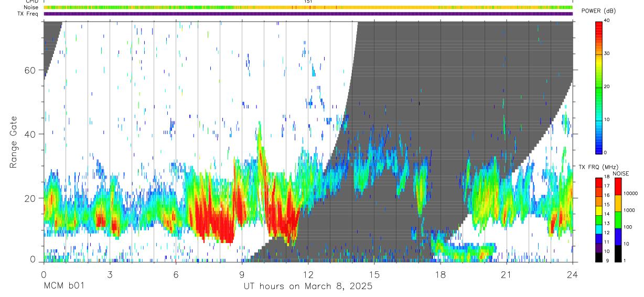Click the '1000' value in NOISE legend
The image size is (644, 297).
click(x=630, y=210)
